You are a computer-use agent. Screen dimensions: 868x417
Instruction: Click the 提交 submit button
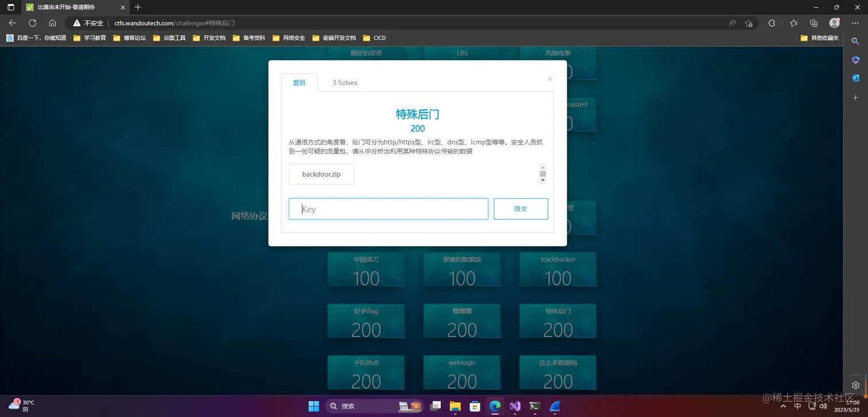point(520,208)
